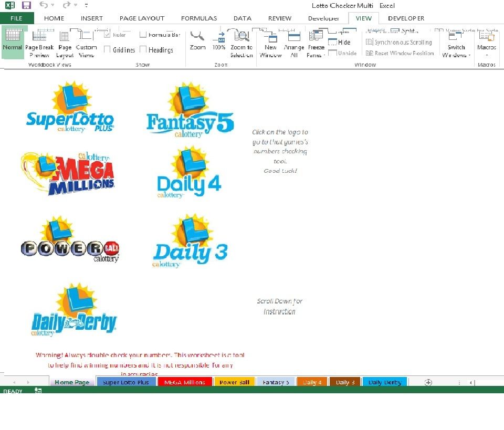This screenshot has height=430, width=504.
Task: Open the DEVELOPER ribbon tab
Action: [x=406, y=18]
